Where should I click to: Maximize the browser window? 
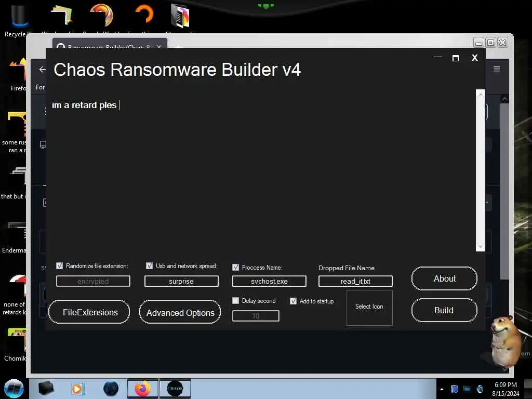coord(490,43)
